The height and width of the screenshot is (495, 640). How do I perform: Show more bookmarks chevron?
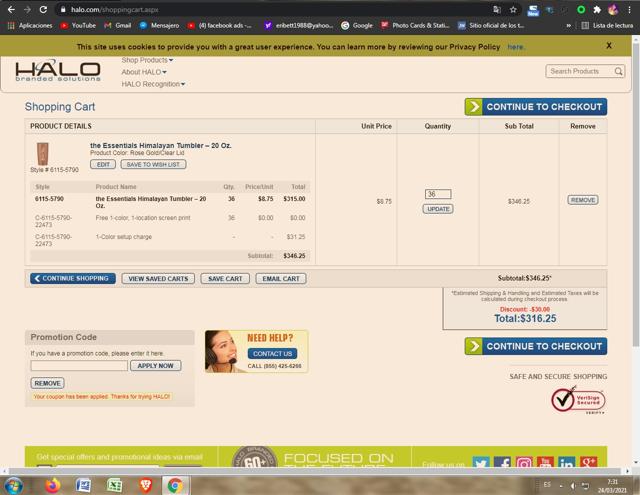tap(568, 25)
